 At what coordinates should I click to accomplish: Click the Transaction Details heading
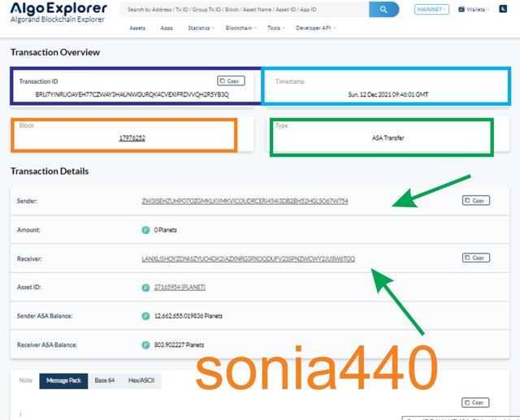coord(50,171)
